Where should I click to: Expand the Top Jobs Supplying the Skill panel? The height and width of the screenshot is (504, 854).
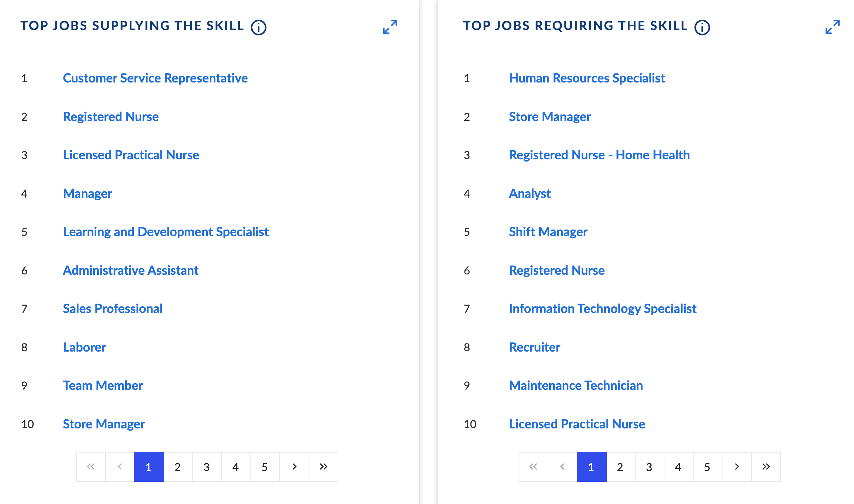point(390,27)
